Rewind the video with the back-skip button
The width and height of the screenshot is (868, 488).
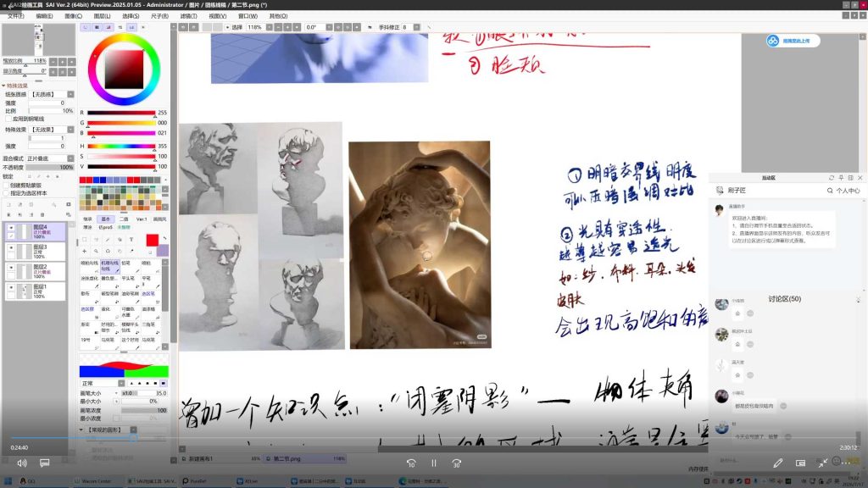click(x=411, y=463)
